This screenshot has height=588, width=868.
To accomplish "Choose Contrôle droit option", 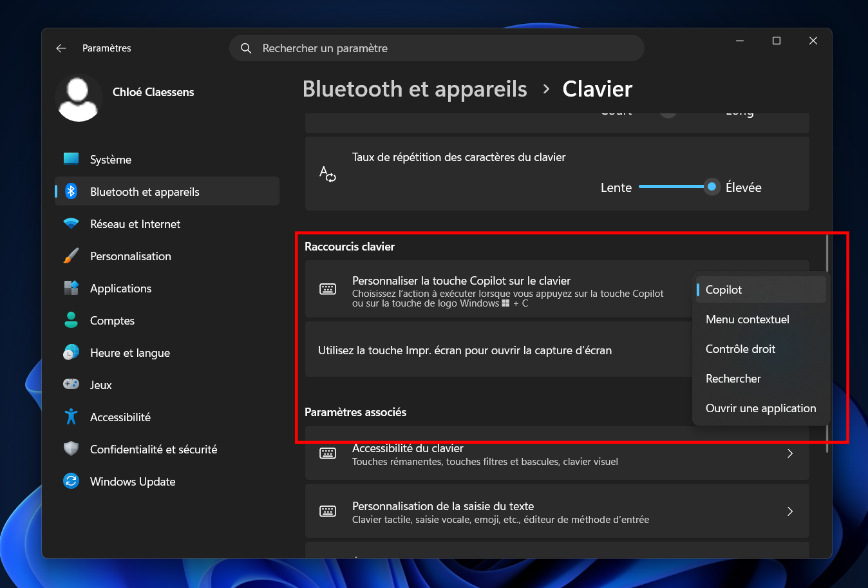I will click(760, 349).
